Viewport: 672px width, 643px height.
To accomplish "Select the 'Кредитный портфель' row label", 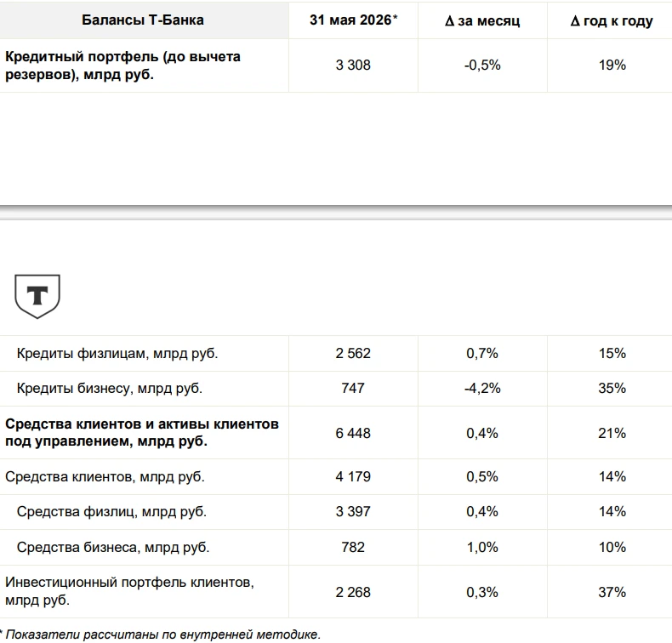I will [122, 65].
